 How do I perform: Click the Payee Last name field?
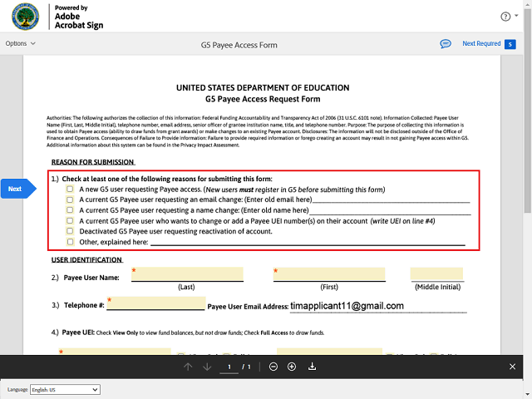(x=187, y=275)
